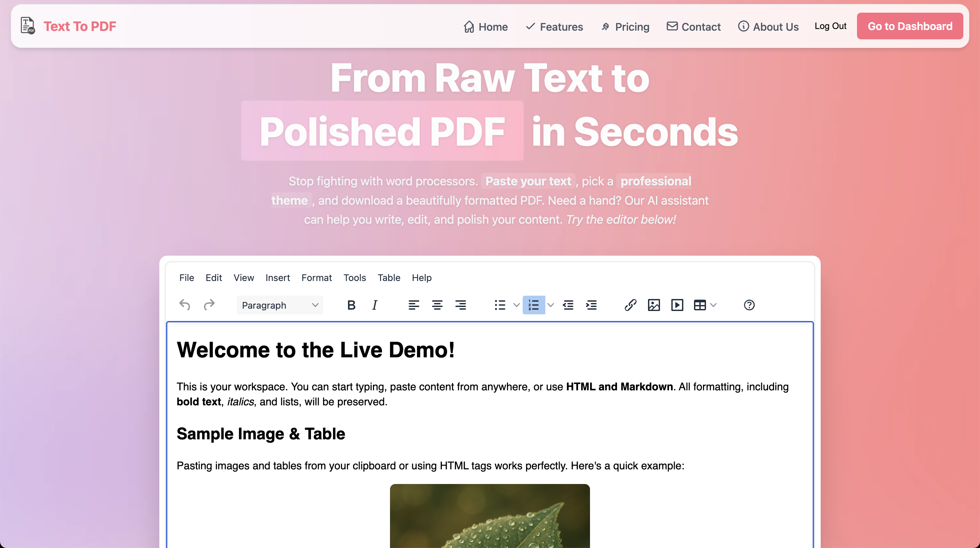980x548 pixels.
Task: Click 'Try the editor below!' text
Action: click(x=621, y=220)
